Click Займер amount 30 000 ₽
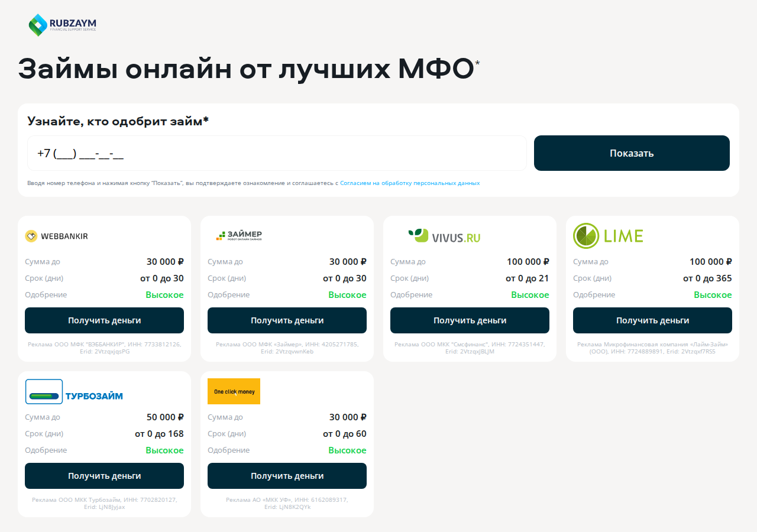Image resolution: width=757 pixels, height=532 pixels. click(x=348, y=262)
